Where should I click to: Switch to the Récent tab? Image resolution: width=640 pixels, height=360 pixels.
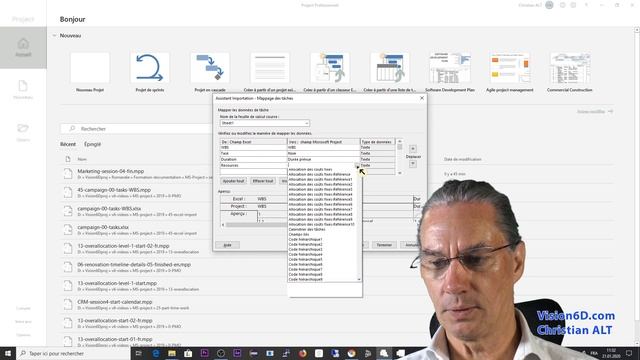coord(68,144)
